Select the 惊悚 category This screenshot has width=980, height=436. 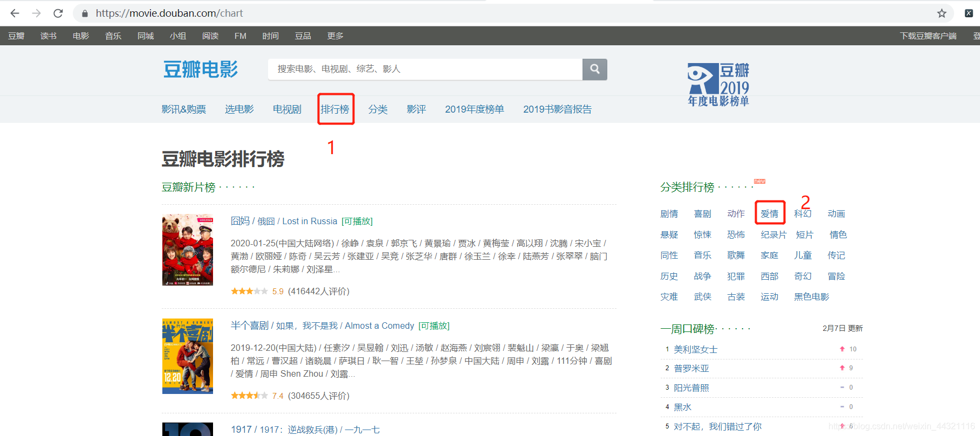(x=703, y=235)
